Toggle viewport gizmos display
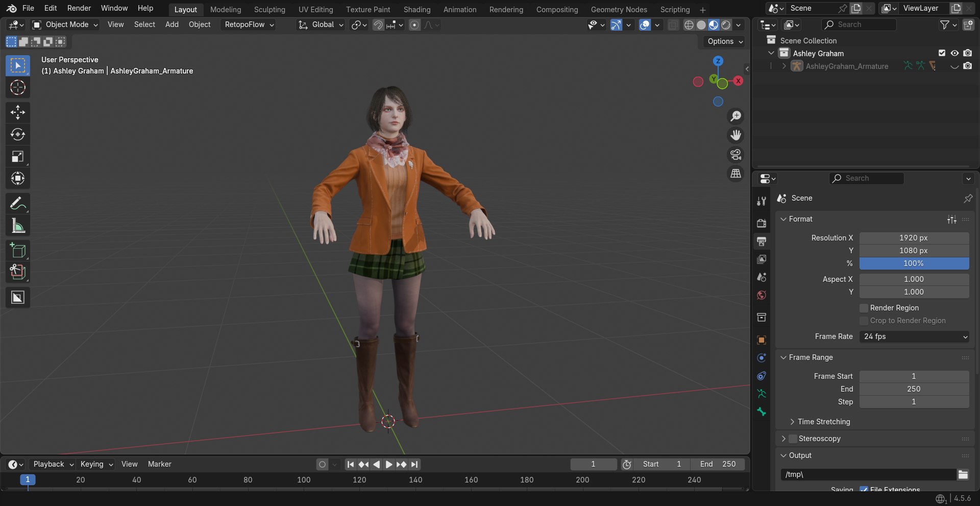The width and height of the screenshot is (980, 506). (x=616, y=25)
